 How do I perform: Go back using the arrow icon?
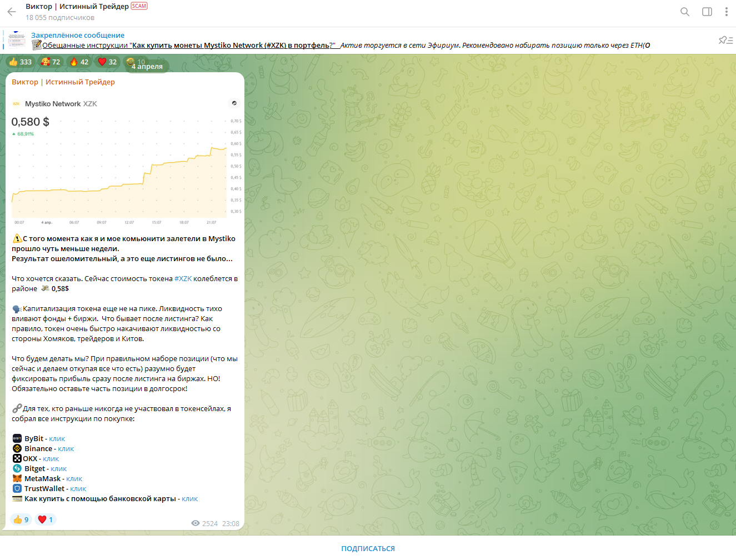(x=12, y=12)
